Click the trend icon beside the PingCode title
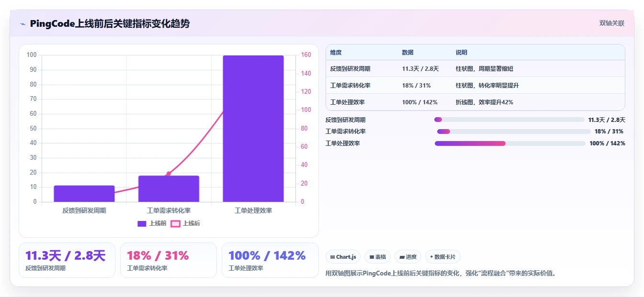This screenshot has width=644, height=297. (23, 24)
